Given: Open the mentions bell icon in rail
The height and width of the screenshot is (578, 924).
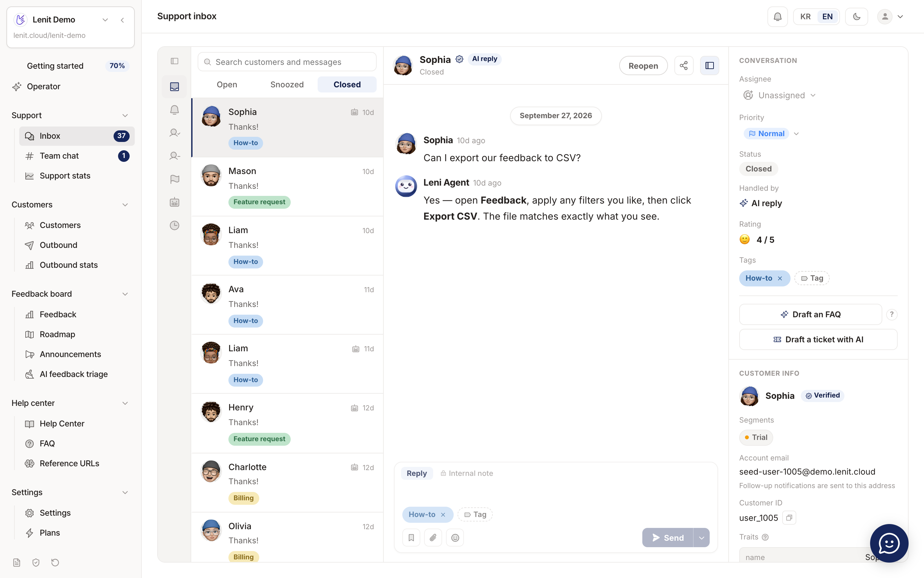Looking at the screenshot, I should point(175,110).
